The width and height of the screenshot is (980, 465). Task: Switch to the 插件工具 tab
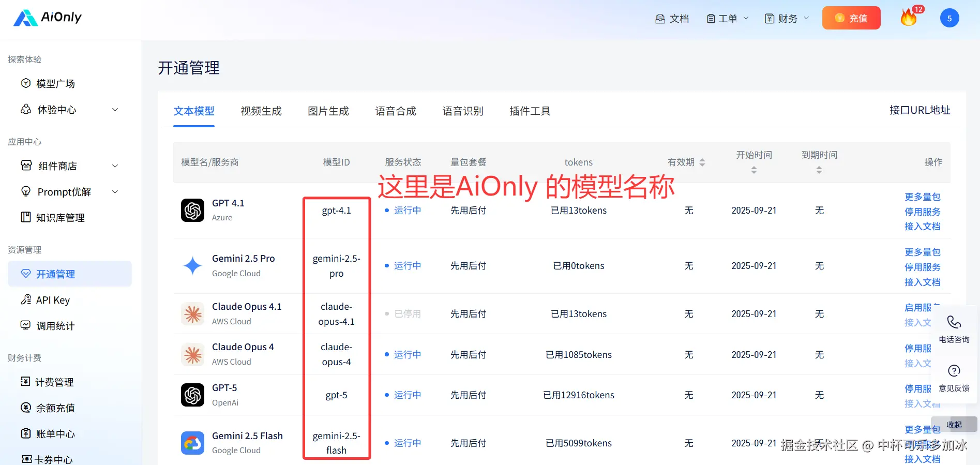(x=530, y=111)
